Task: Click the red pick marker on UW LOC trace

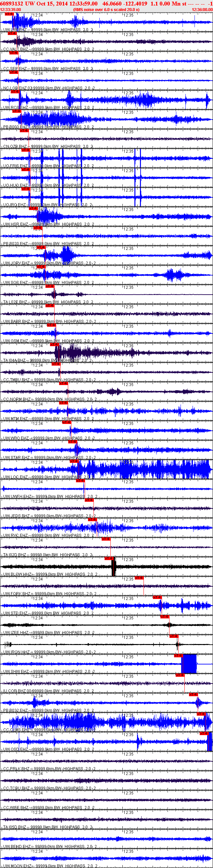Action: [x=74, y=461]
